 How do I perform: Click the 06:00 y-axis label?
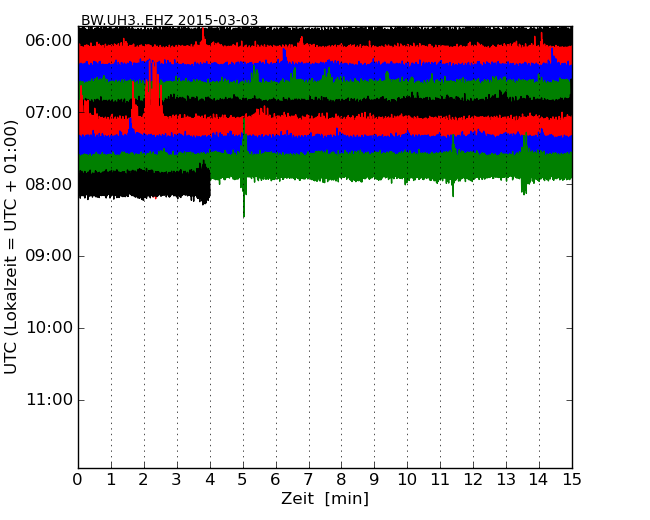click(49, 41)
